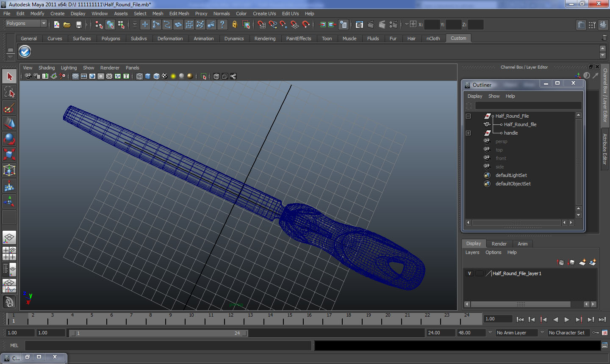Toggle lock current selection icon

[x=234, y=25]
